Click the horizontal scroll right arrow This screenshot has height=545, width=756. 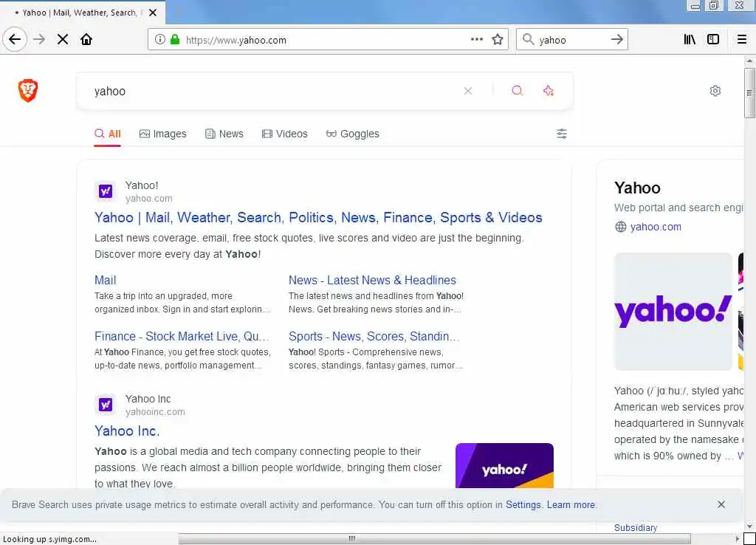click(x=737, y=538)
